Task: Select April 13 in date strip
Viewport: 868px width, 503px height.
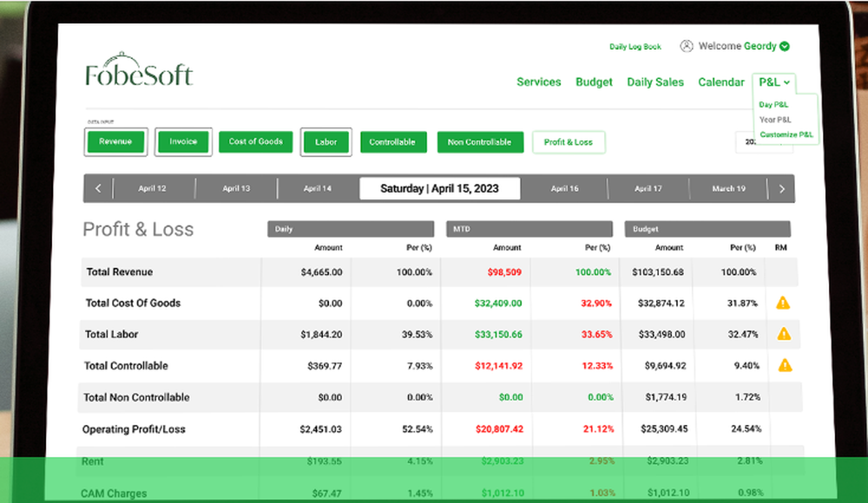Action: (236, 188)
